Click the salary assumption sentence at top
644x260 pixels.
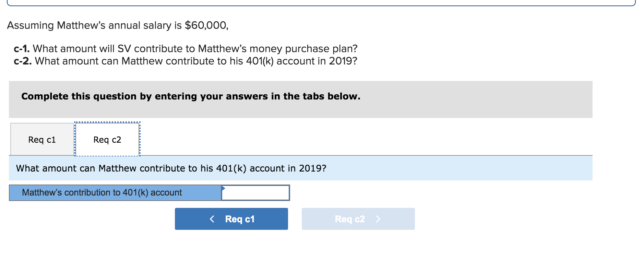pos(118,25)
